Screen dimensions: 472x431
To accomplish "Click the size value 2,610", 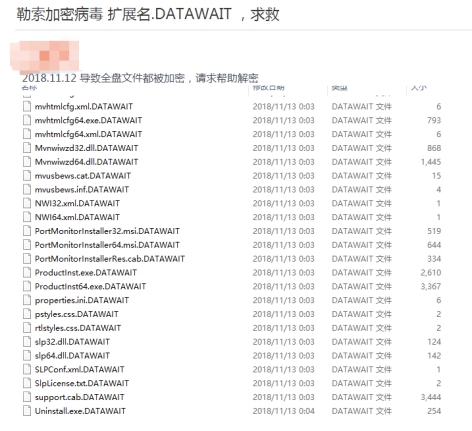I will (431, 272).
